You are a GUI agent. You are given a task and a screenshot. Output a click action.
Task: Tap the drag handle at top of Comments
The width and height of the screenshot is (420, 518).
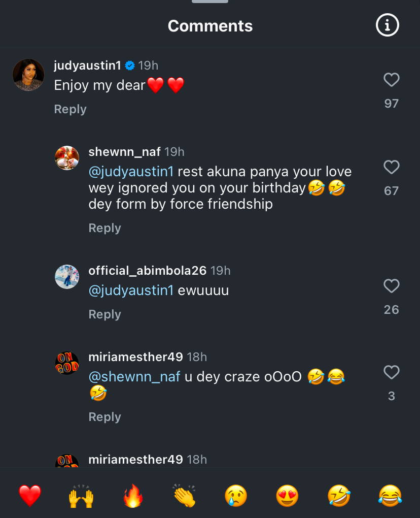[x=210, y=2]
